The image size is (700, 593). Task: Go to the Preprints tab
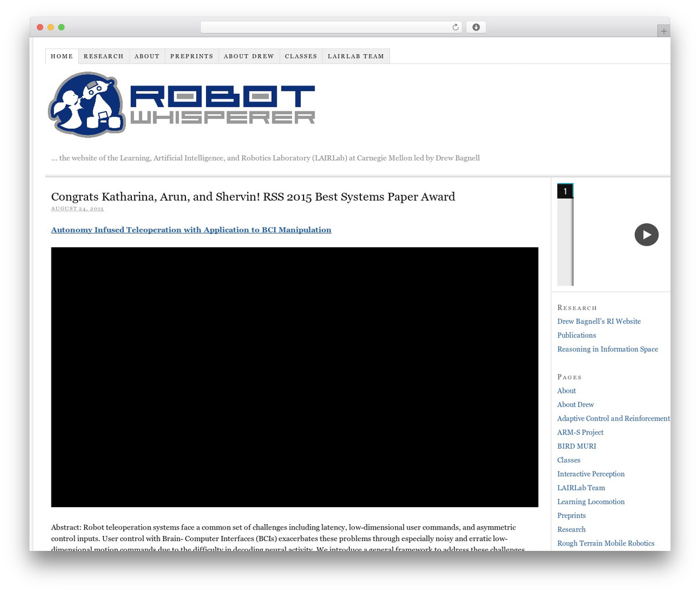(x=192, y=56)
